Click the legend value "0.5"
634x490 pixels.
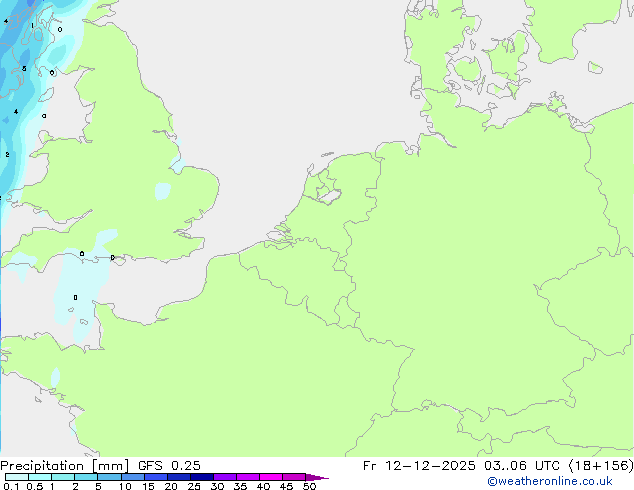pyautogui.click(x=35, y=486)
